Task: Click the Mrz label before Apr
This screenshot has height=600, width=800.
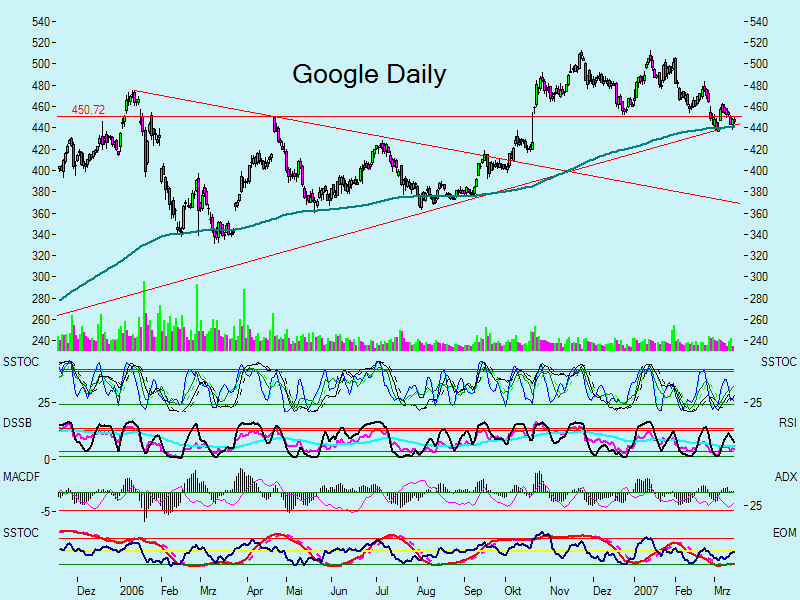Action: point(208,591)
